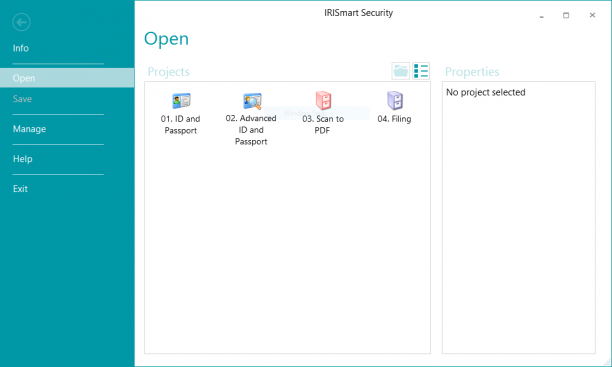Select the Scan to PDF project icon
Viewport: 612px width, 367px height.
click(323, 100)
